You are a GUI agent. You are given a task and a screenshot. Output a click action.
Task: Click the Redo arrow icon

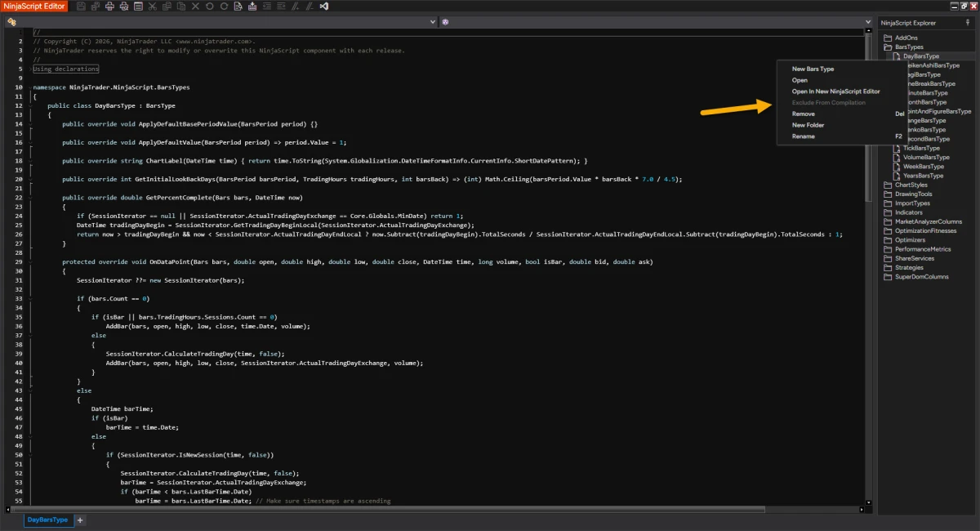[224, 6]
